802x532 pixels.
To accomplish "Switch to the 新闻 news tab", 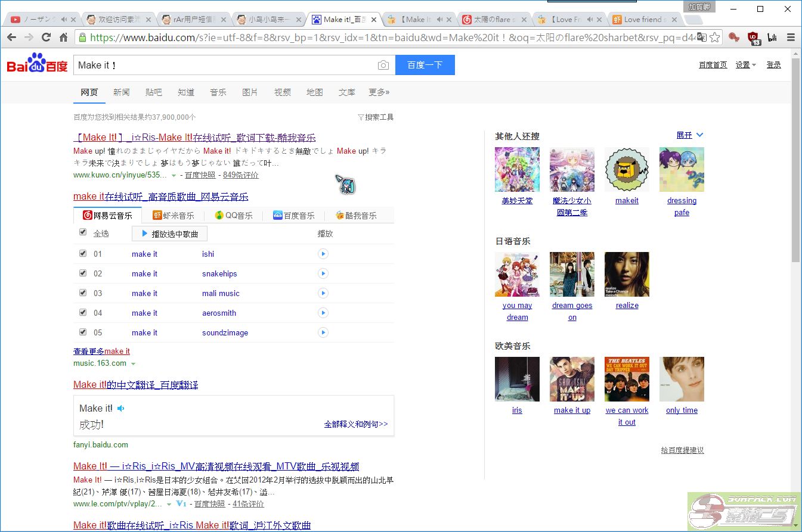I will click(122, 92).
